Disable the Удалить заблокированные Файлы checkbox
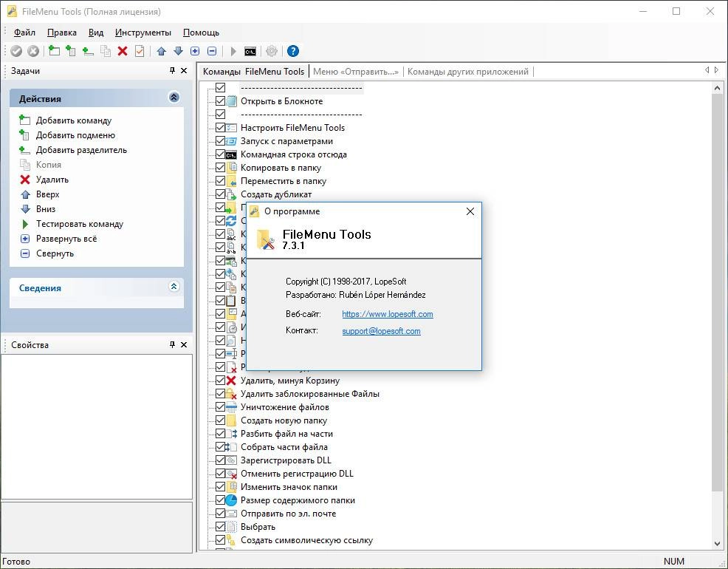Image resolution: width=728 pixels, height=569 pixels. click(221, 394)
